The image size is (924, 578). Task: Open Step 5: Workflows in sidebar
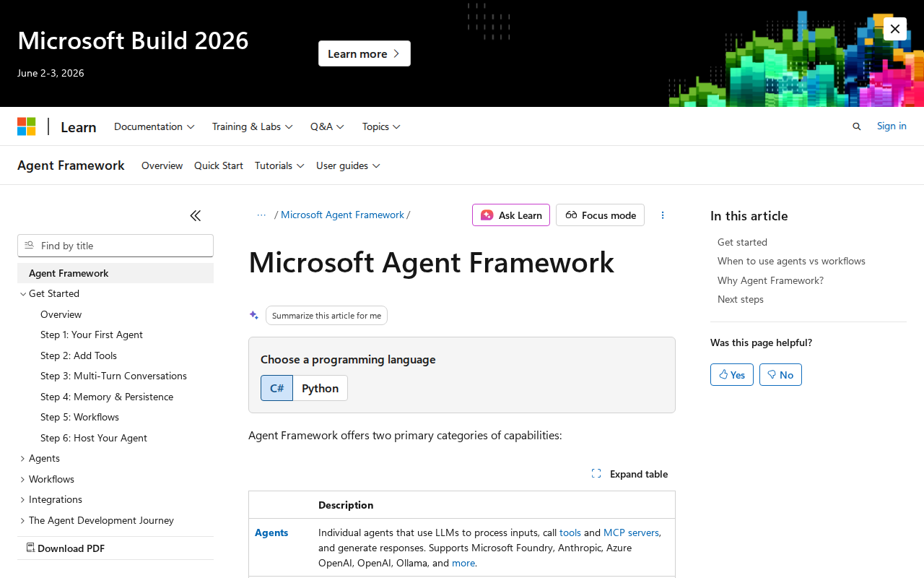click(80, 417)
